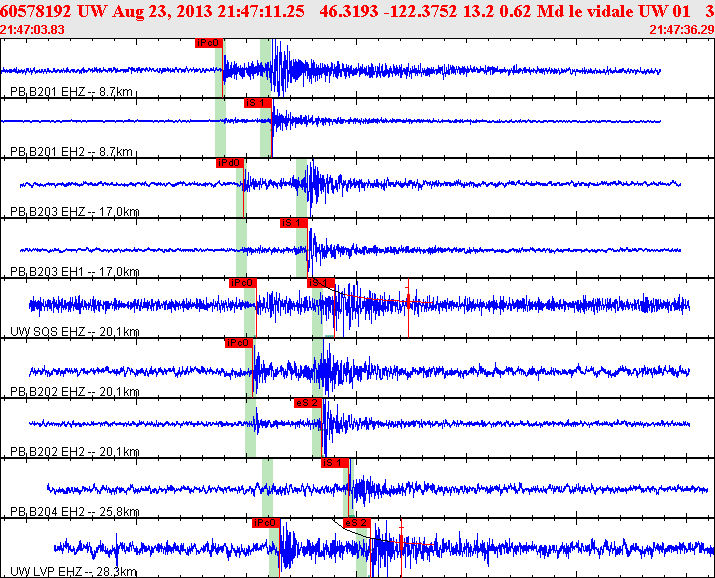Click the eS 2 pick flag on UW LVP EHZ
The width and height of the screenshot is (715, 578).
[357, 523]
